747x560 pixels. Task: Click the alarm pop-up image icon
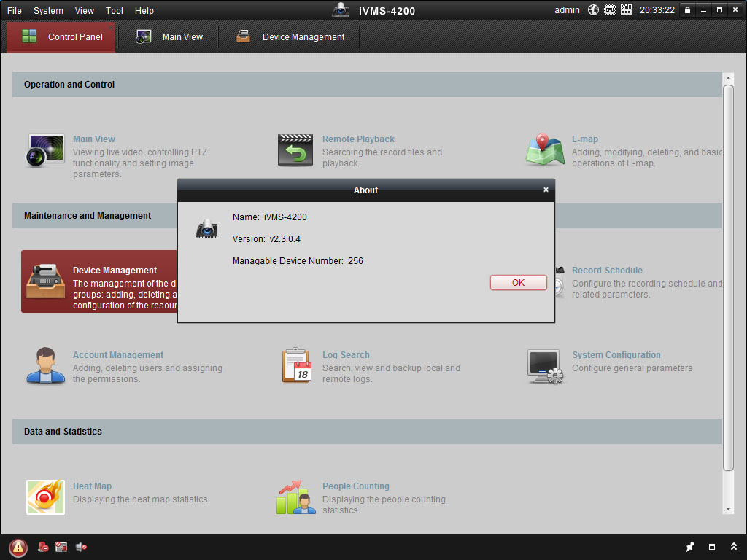pyautogui.click(x=61, y=547)
